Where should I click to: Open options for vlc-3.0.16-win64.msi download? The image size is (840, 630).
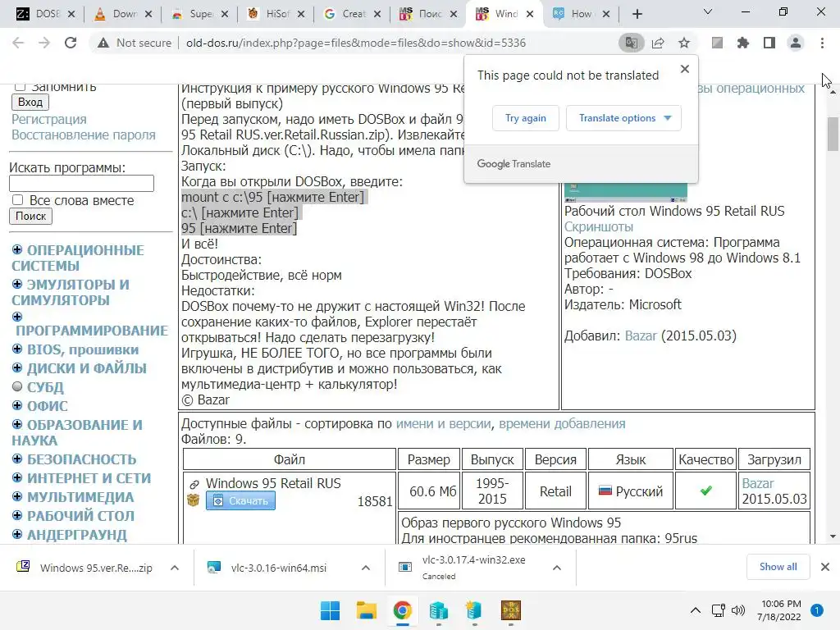pyautogui.click(x=366, y=568)
